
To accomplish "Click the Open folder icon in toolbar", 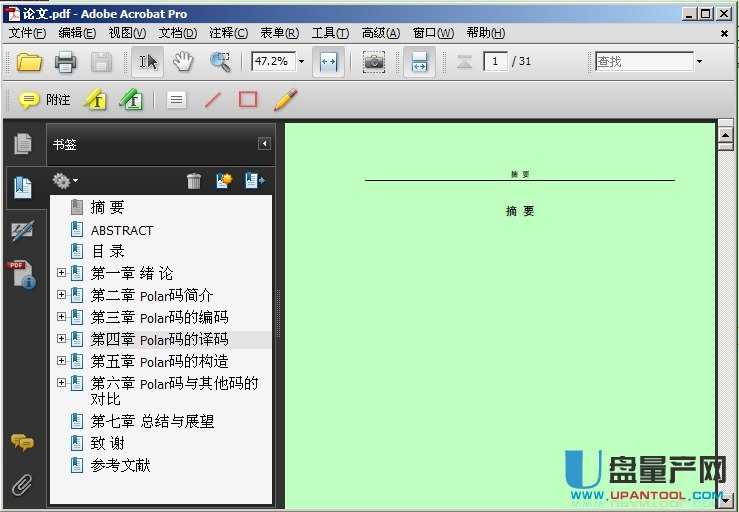I will (29, 62).
